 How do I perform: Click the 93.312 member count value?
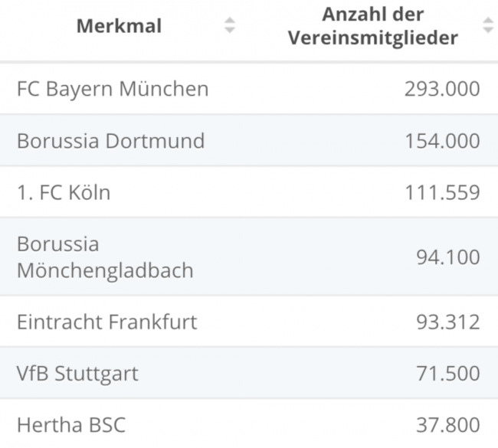coord(448,322)
